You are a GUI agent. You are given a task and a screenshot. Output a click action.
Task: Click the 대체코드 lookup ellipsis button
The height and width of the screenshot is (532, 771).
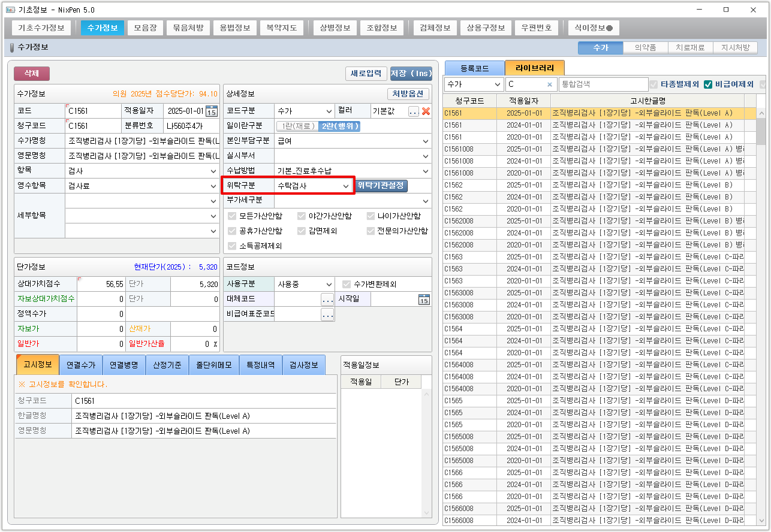coord(327,299)
